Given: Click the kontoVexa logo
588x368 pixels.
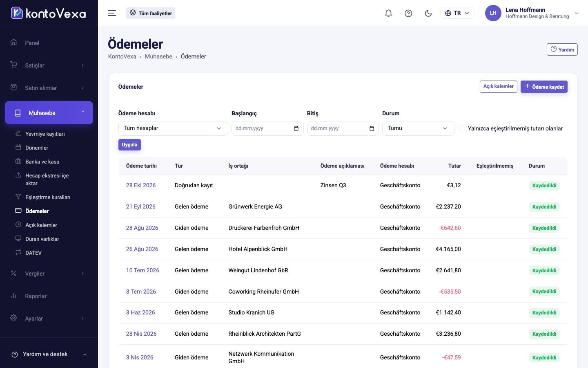Looking at the screenshot, I should point(49,13).
